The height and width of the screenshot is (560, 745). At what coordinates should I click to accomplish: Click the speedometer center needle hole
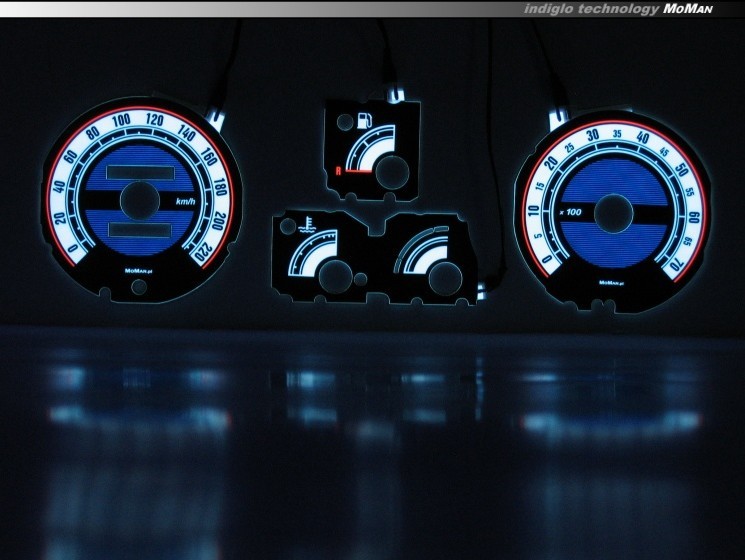click(x=139, y=200)
